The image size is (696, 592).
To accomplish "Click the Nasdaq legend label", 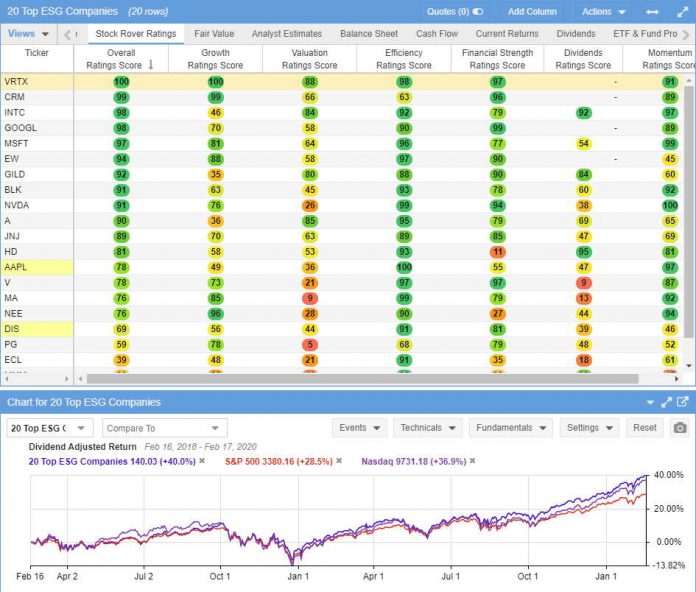I will [x=414, y=462].
